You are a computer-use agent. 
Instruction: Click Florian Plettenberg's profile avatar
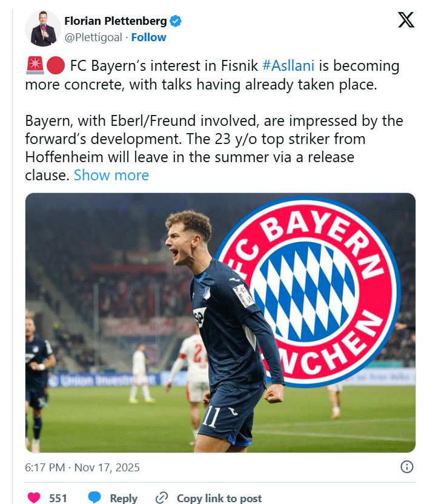[42, 28]
